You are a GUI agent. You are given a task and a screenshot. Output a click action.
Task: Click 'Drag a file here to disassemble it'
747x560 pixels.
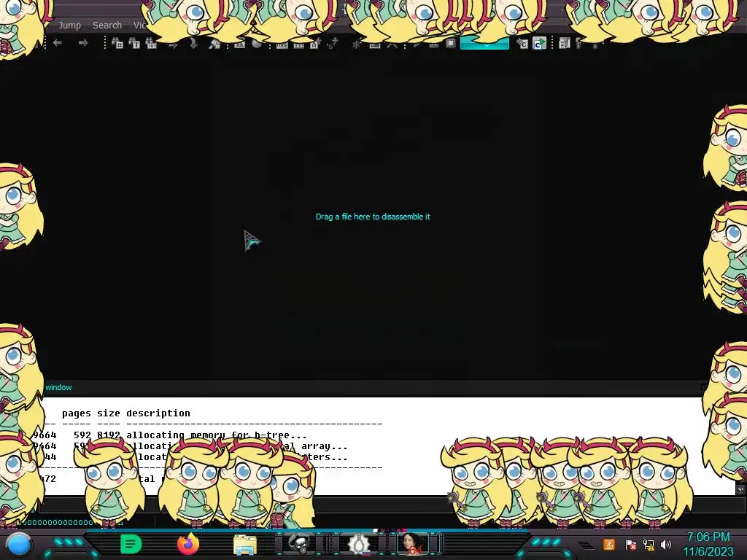coord(373,217)
